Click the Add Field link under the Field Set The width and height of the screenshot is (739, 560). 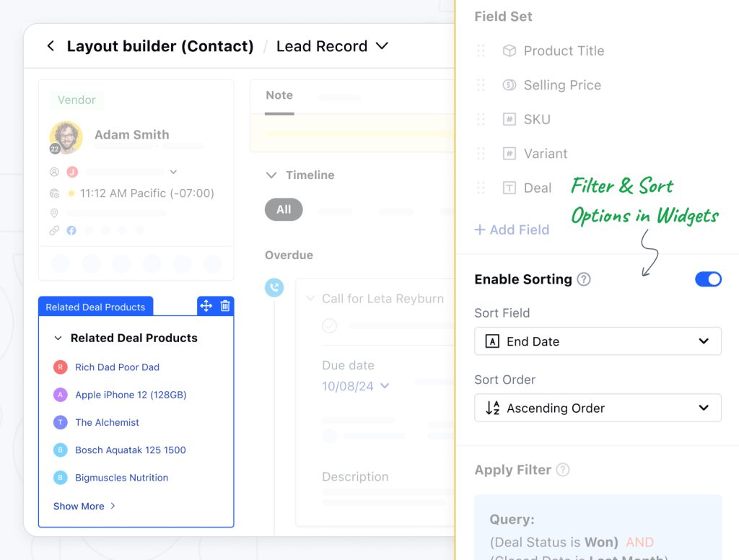512,229
